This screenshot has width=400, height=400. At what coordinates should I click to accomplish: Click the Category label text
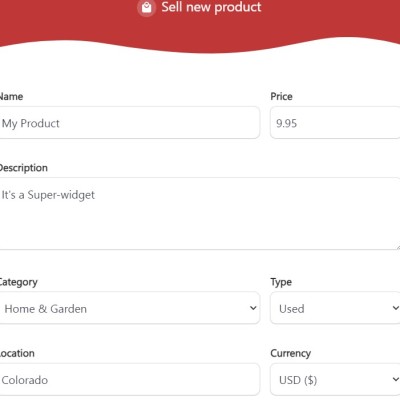click(x=18, y=282)
